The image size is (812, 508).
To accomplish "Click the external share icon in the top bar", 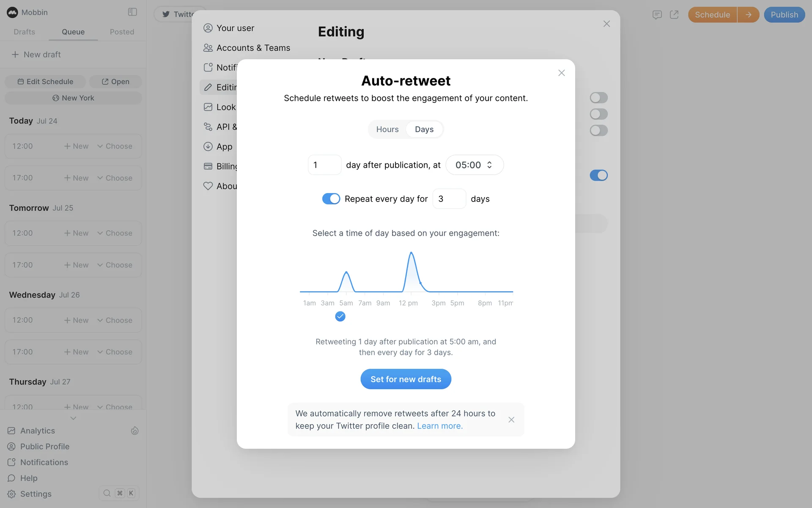I will (674, 15).
